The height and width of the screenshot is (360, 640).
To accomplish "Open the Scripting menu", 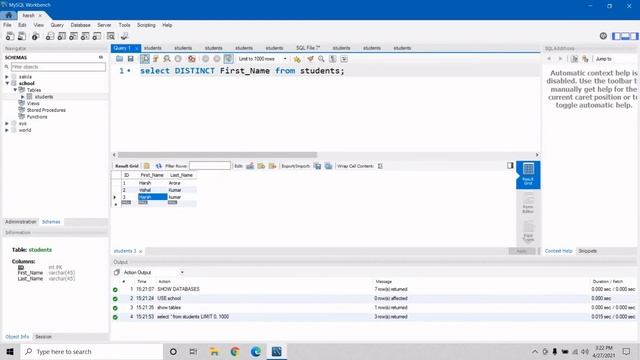I will tap(146, 25).
